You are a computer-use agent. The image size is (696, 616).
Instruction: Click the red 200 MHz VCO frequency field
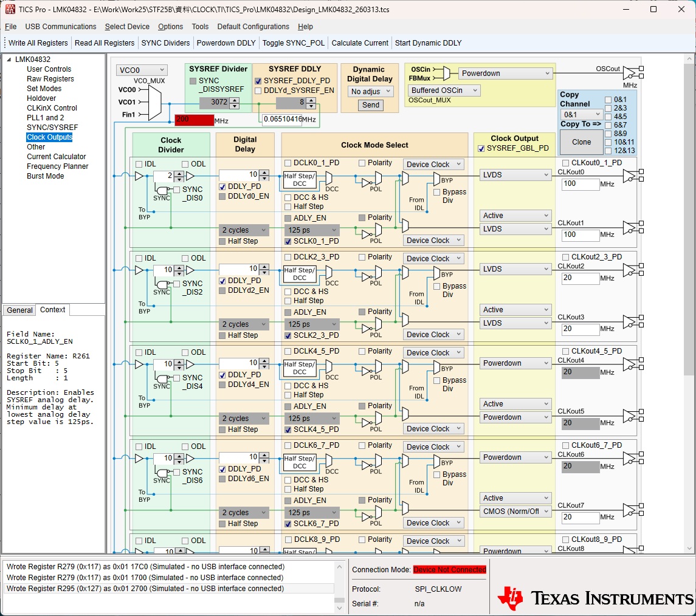click(194, 120)
